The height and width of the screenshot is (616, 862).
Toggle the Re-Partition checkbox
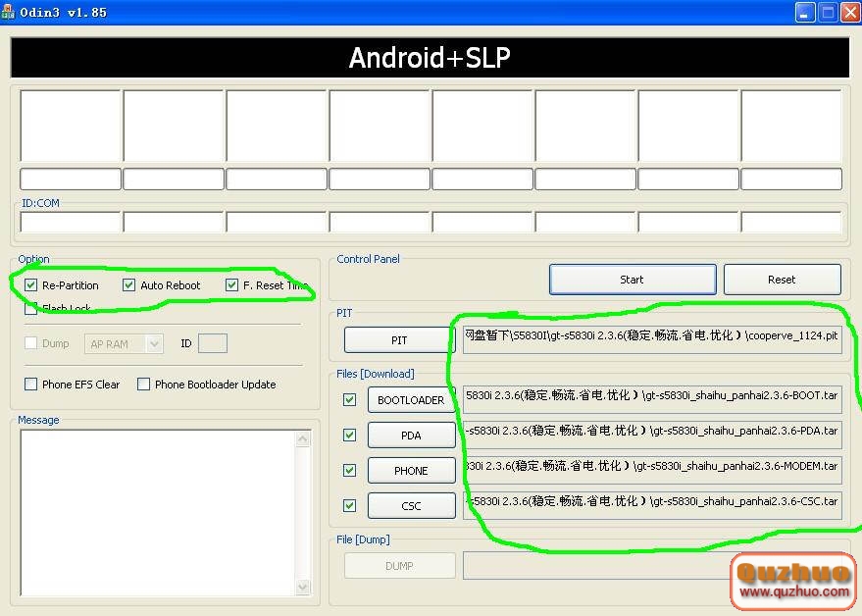[30, 284]
